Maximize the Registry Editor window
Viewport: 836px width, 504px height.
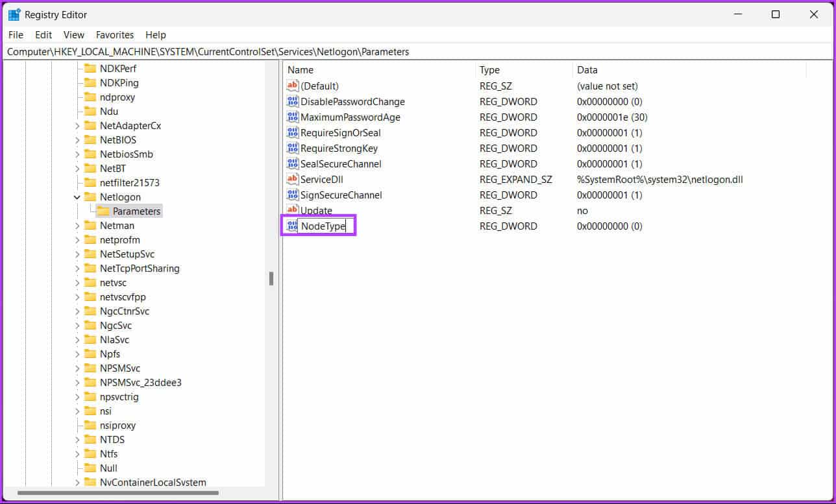point(776,14)
